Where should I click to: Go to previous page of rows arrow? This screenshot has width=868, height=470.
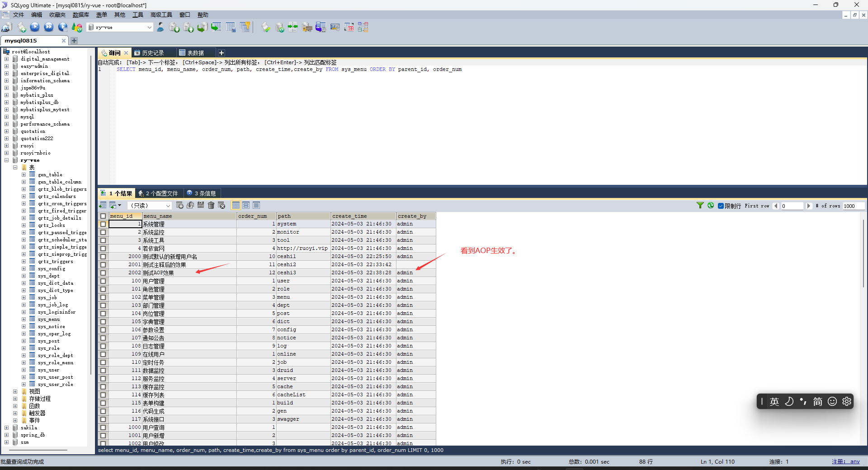click(776, 206)
